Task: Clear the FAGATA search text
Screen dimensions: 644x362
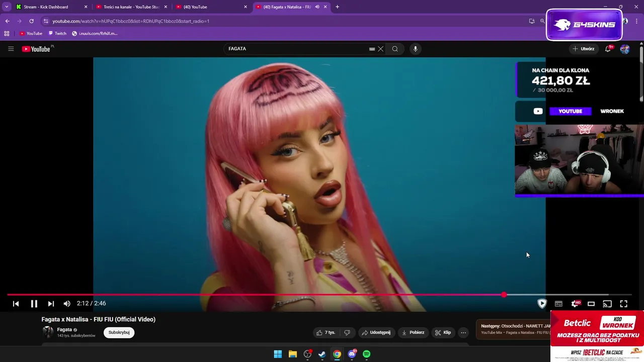Action: pos(381,49)
